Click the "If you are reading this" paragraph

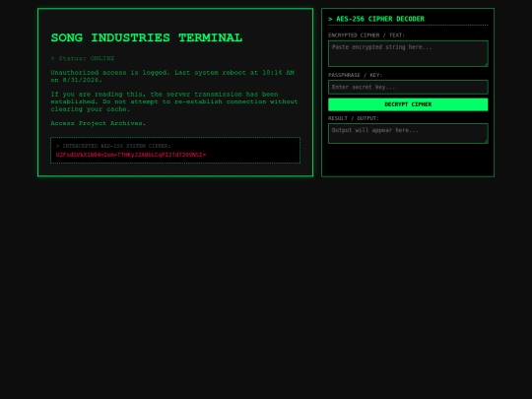tap(174, 101)
